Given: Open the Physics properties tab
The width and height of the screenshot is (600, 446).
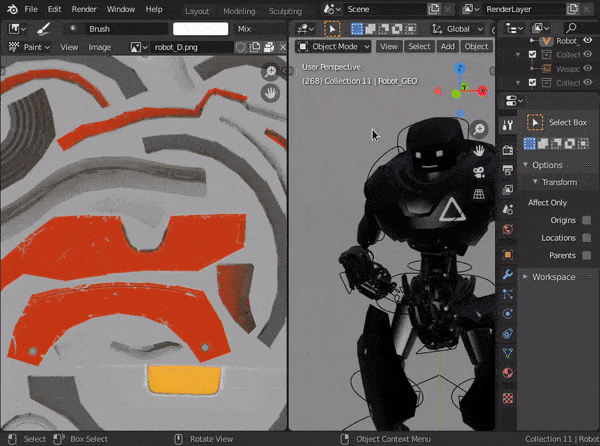Looking at the screenshot, I should (508, 314).
